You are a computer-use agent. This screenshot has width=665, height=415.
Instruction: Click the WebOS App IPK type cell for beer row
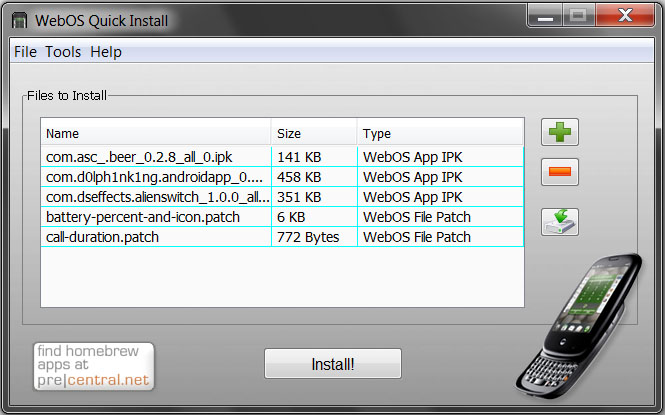tap(441, 157)
